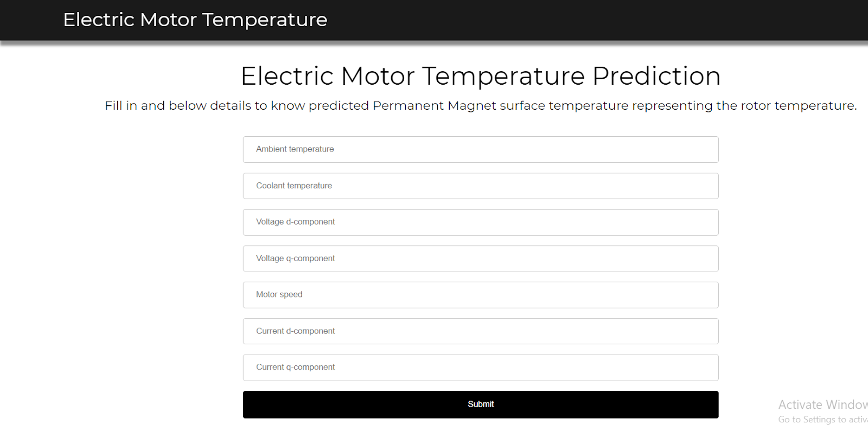Select the Voltage d-component field

481,222
